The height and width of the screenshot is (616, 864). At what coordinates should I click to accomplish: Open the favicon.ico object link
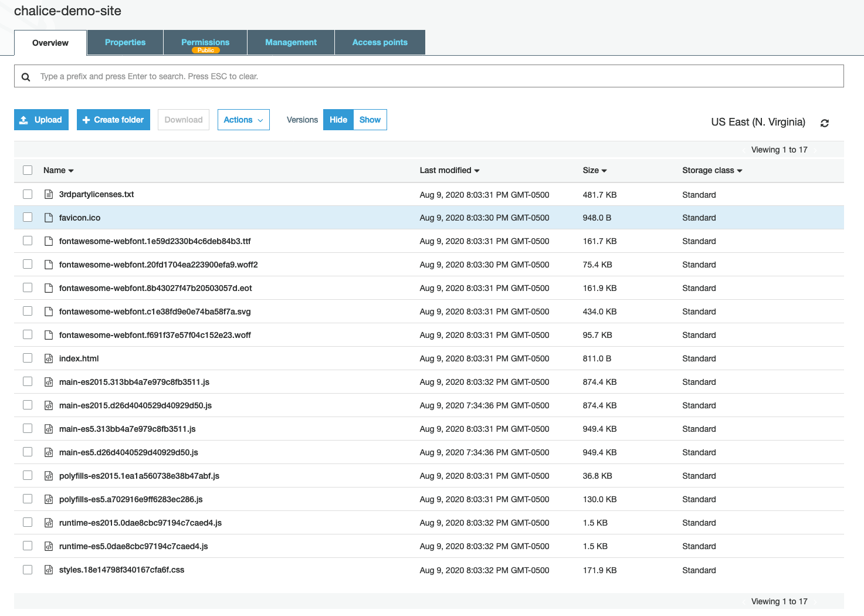(x=80, y=218)
